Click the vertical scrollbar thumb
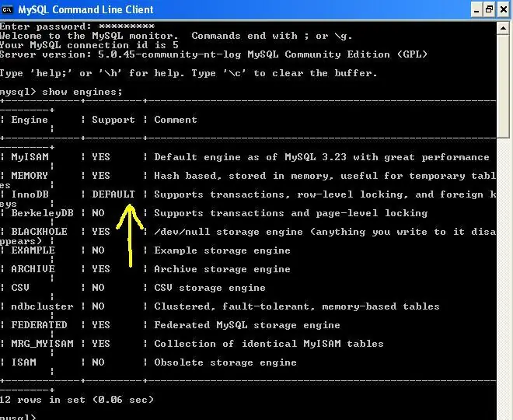This screenshot has height=420, width=513. pyautogui.click(x=504, y=86)
